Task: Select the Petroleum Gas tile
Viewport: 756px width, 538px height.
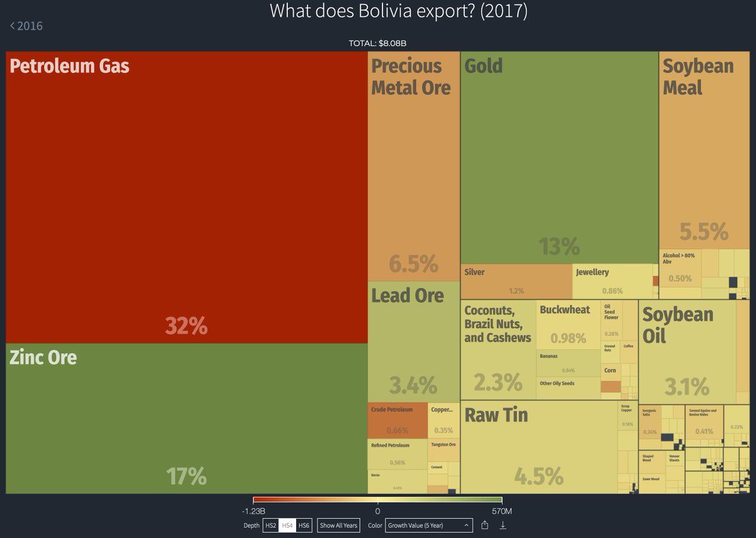Action: pos(186,197)
